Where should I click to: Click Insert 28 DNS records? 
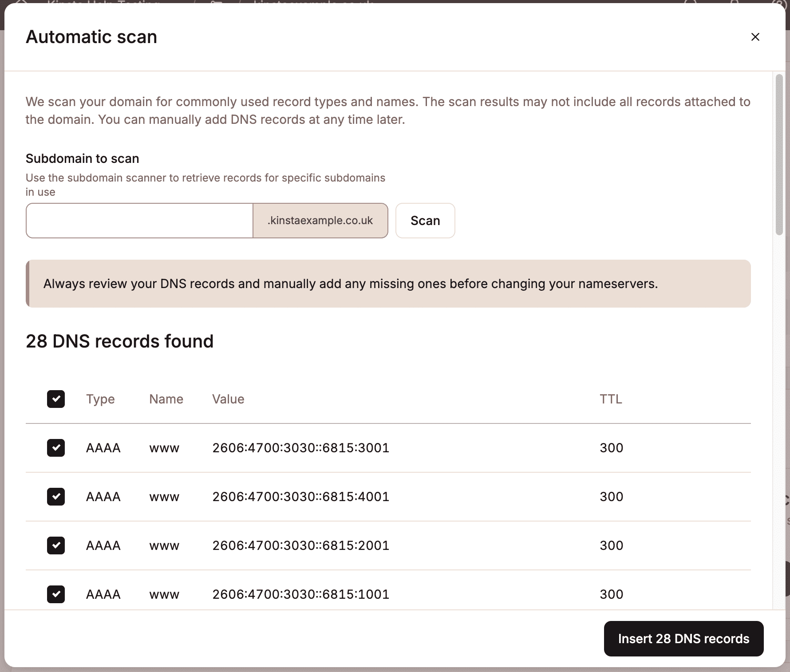point(683,639)
